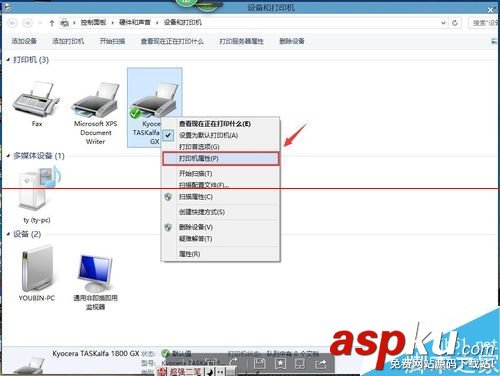Click the search box in the window
Viewport: 500px width, 376px height.
(483, 23)
